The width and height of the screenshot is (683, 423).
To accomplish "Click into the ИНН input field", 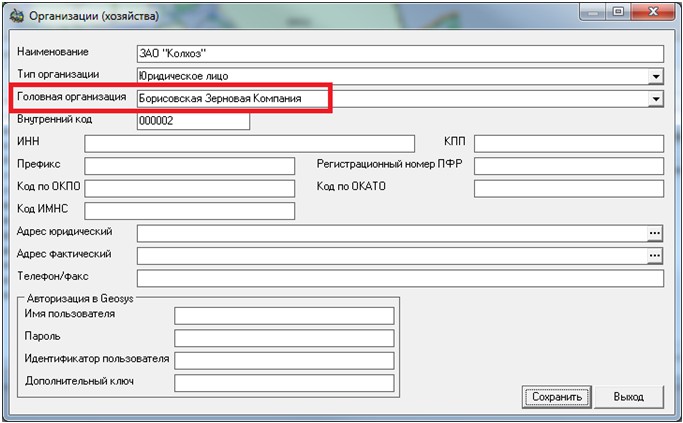I will [x=249, y=143].
